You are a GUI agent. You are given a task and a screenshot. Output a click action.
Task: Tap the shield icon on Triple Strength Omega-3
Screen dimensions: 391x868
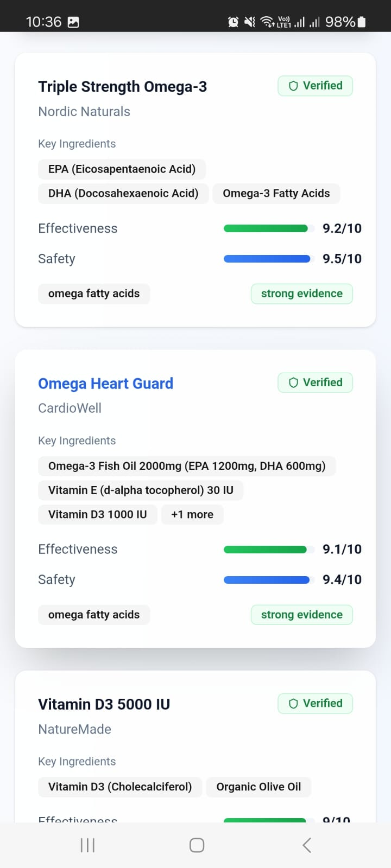coord(293,86)
